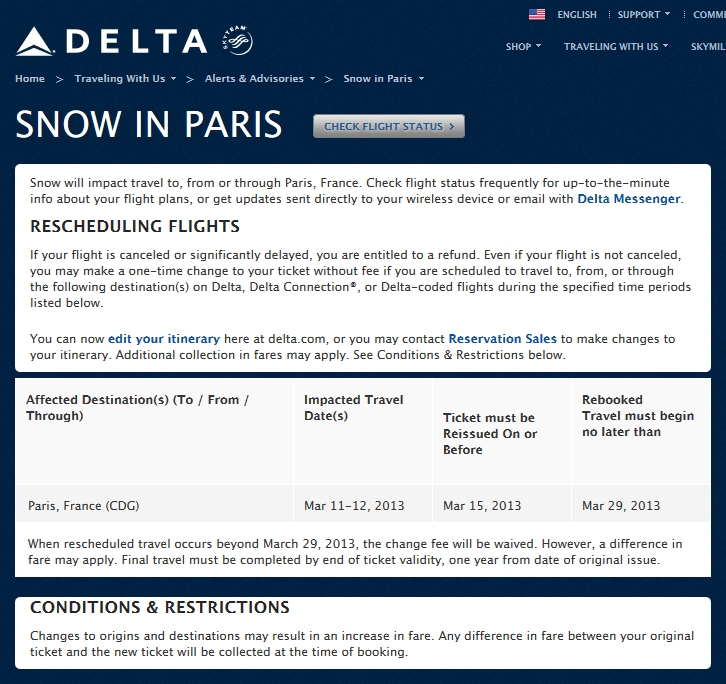Click the Delta triangle logo

coord(34,42)
